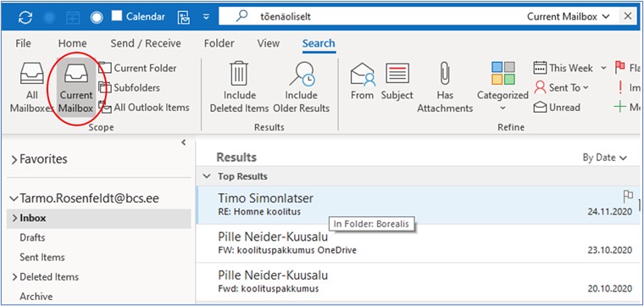Click the Send/Receive sync icon in title bar
This screenshot has height=306, width=644.
coord(25,17)
